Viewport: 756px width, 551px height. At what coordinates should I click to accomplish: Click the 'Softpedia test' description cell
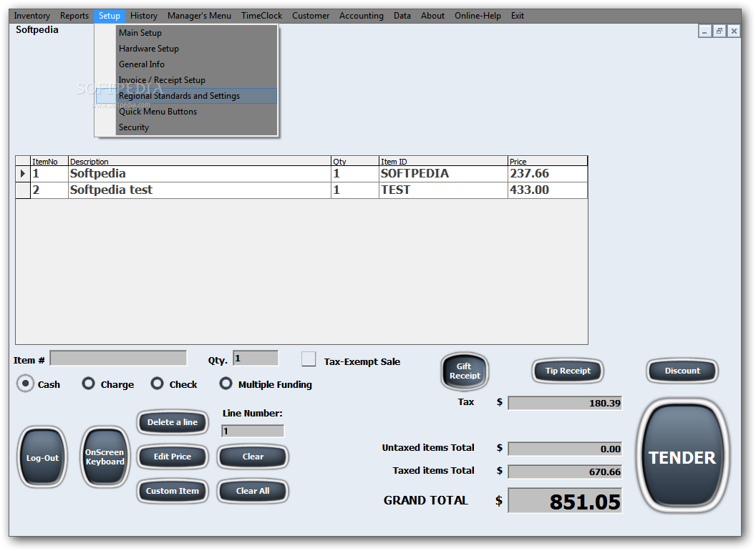200,190
